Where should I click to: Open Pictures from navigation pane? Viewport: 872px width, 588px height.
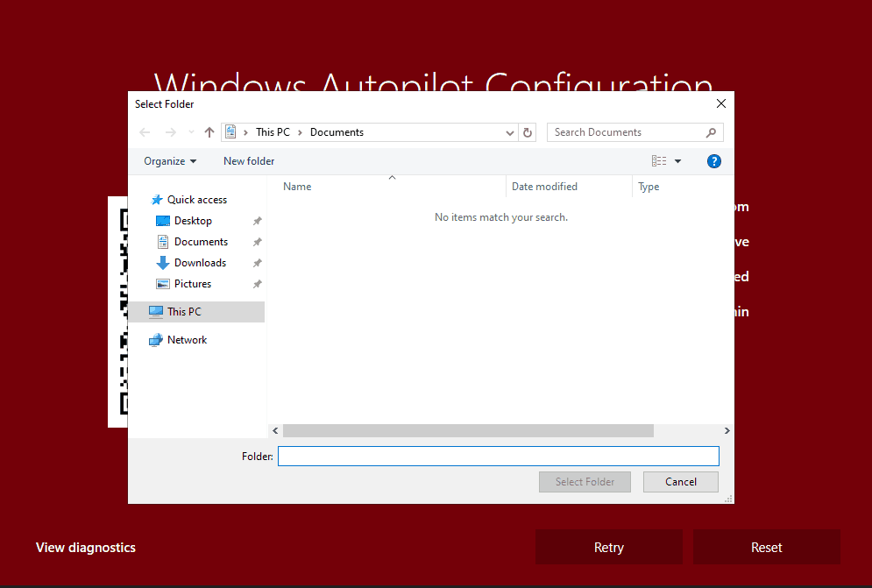(193, 284)
